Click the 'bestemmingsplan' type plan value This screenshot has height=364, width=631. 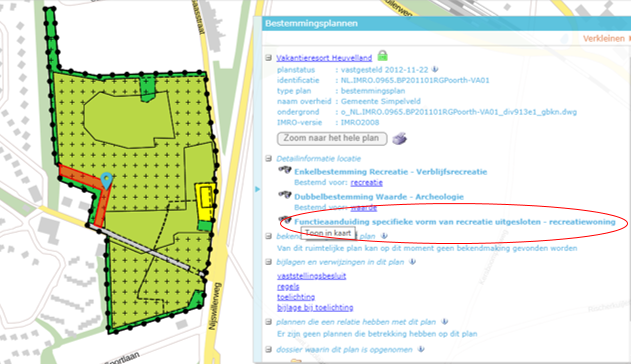click(x=373, y=90)
